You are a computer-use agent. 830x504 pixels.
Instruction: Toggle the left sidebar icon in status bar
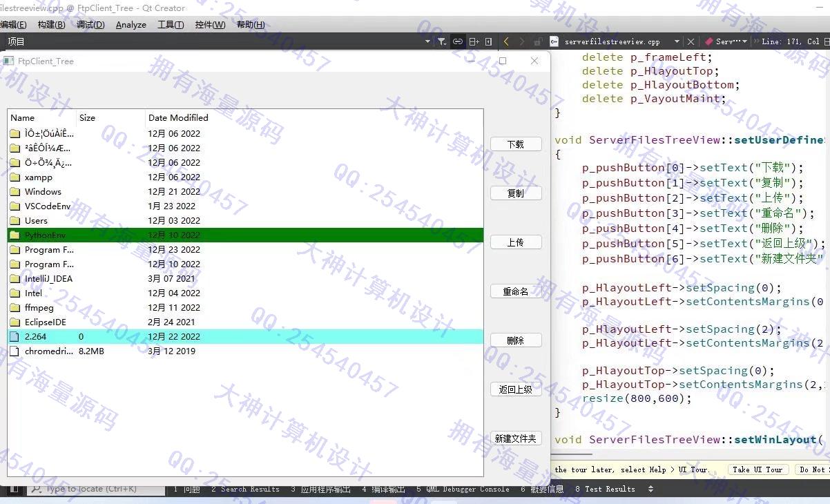coord(14,489)
